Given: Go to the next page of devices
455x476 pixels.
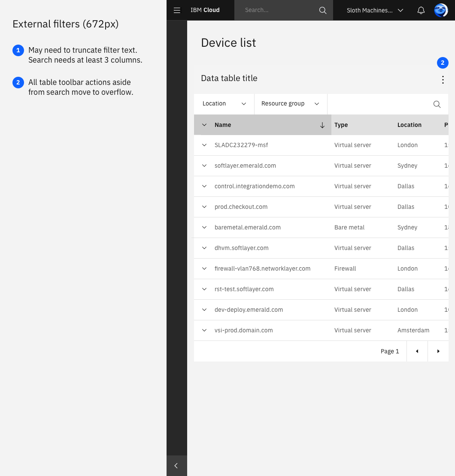Looking at the screenshot, I should (x=438, y=351).
